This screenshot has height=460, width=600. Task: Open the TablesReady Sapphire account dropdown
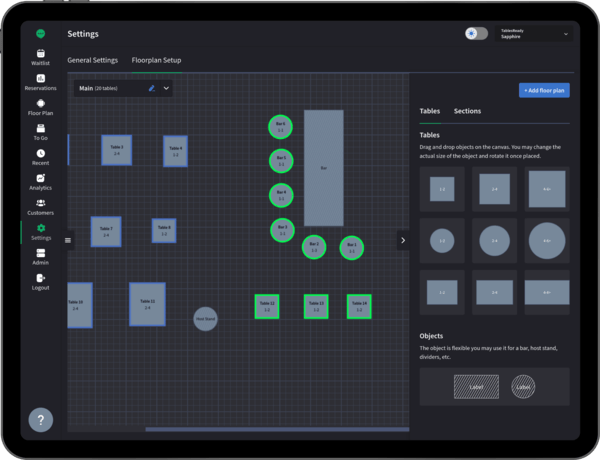(534, 34)
